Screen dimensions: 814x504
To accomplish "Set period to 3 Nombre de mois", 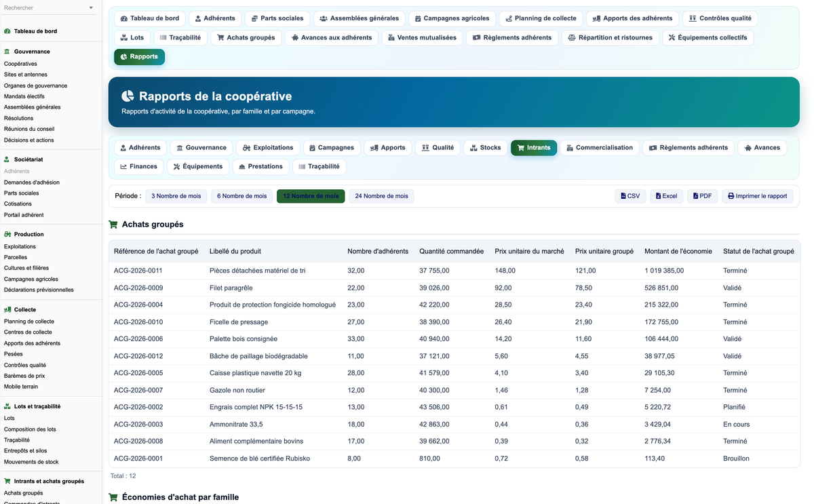I will 176,196.
